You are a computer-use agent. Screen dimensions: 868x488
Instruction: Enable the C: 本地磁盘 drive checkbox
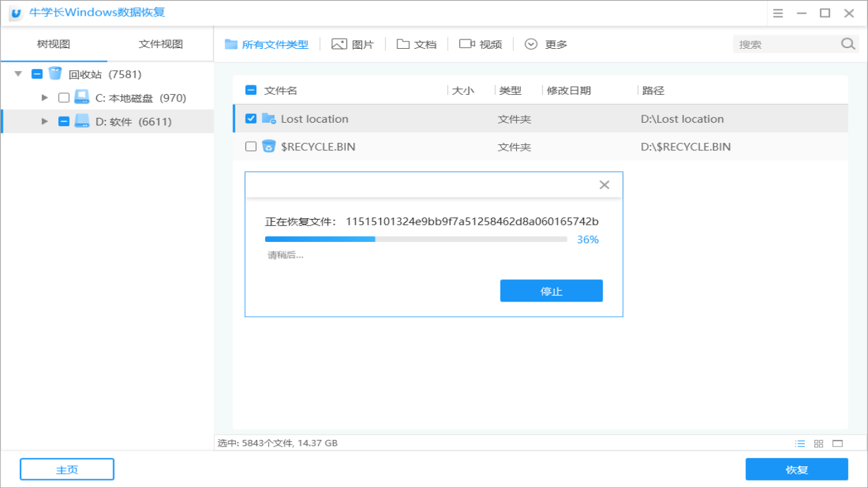[x=64, y=97]
